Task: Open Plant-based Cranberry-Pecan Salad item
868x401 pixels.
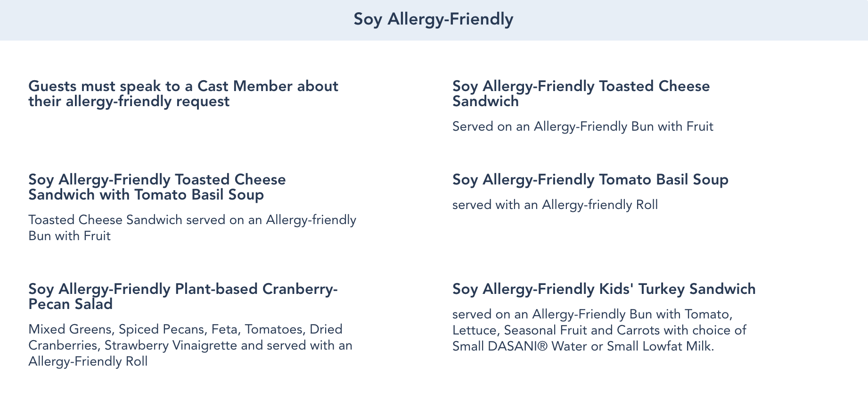Action: [183, 296]
